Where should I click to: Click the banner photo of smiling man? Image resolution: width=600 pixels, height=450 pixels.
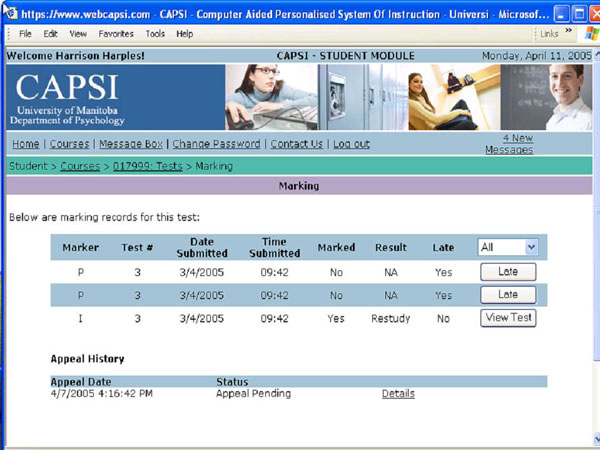click(546, 97)
